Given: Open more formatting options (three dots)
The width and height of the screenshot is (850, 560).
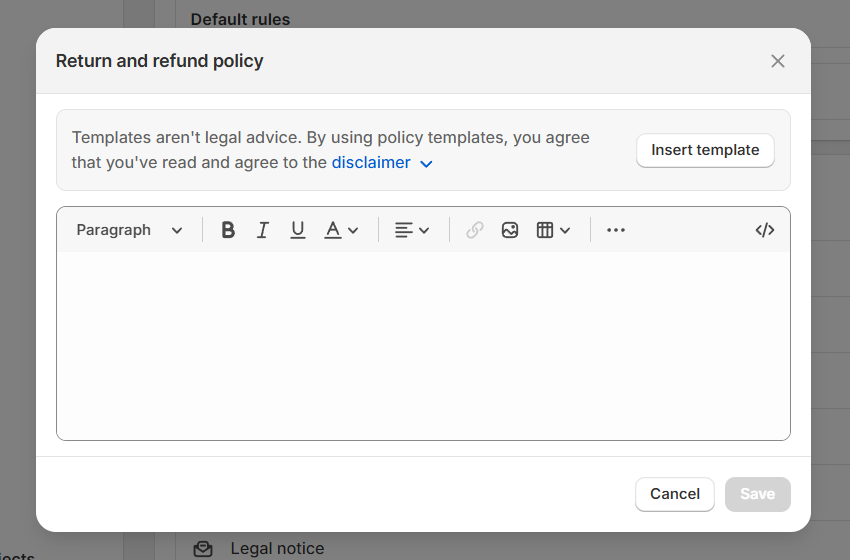Looking at the screenshot, I should pyautogui.click(x=616, y=230).
